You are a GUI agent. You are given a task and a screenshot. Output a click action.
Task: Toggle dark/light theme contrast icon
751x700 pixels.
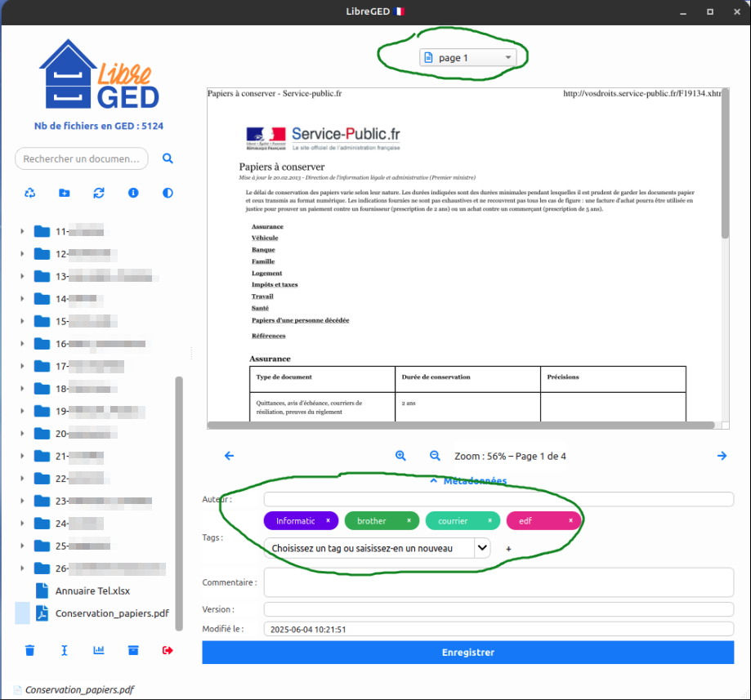tap(168, 194)
